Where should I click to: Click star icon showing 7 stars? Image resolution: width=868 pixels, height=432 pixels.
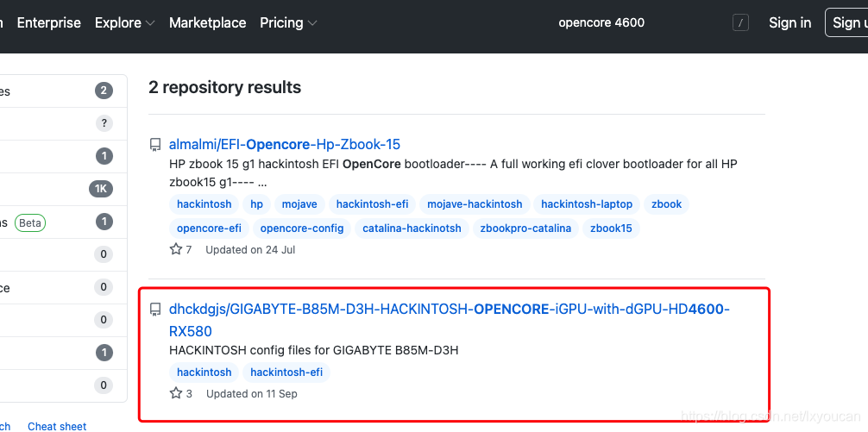[176, 249]
